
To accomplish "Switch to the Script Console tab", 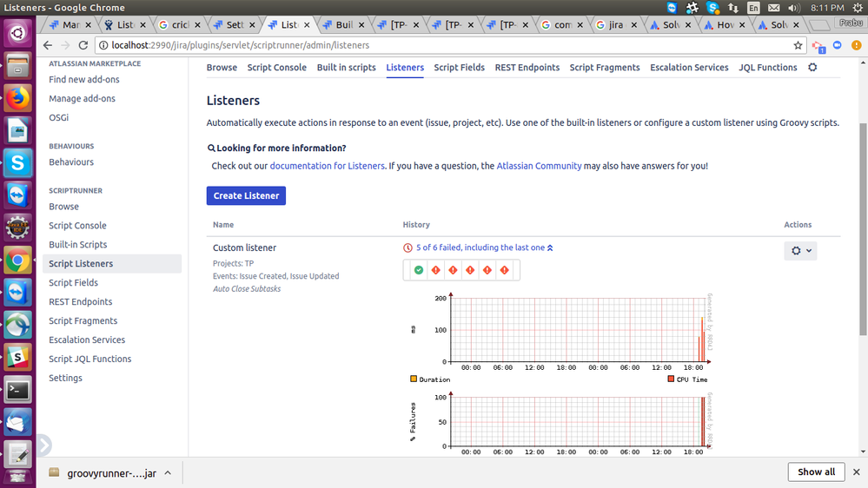I will (277, 68).
